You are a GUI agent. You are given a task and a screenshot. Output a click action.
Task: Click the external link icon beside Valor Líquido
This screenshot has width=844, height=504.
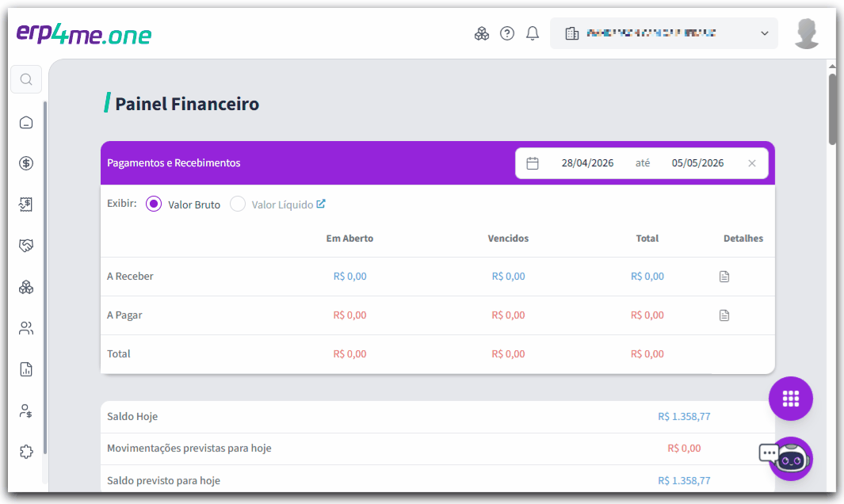pos(321,204)
